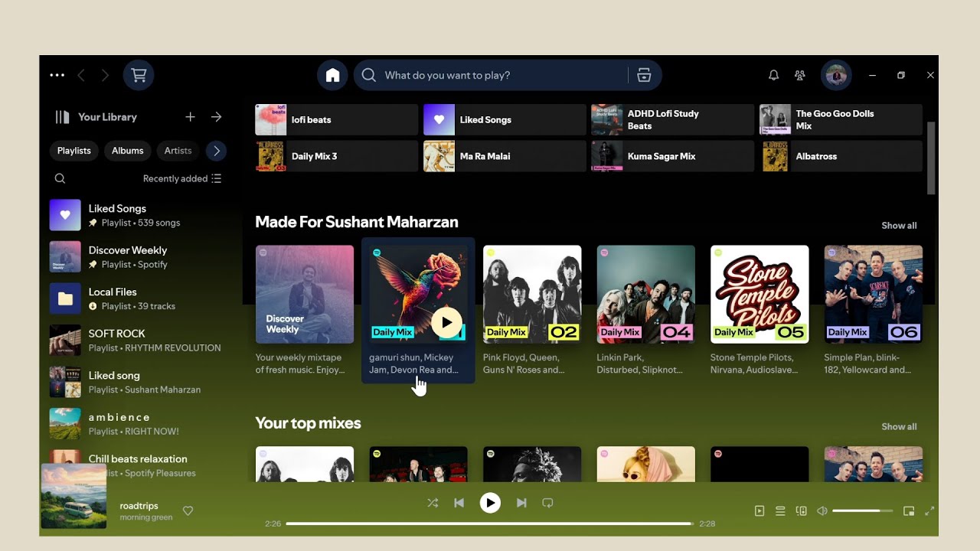Open The Goo Goo Dolls Mix tile
Viewport: 980px width, 551px height.
[x=841, y=120]
